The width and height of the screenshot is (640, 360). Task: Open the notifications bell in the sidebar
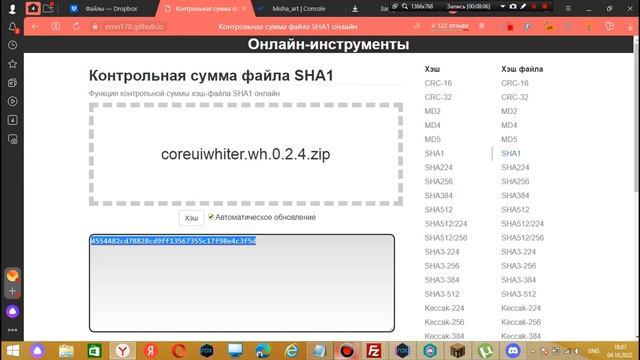pos(12,27)
